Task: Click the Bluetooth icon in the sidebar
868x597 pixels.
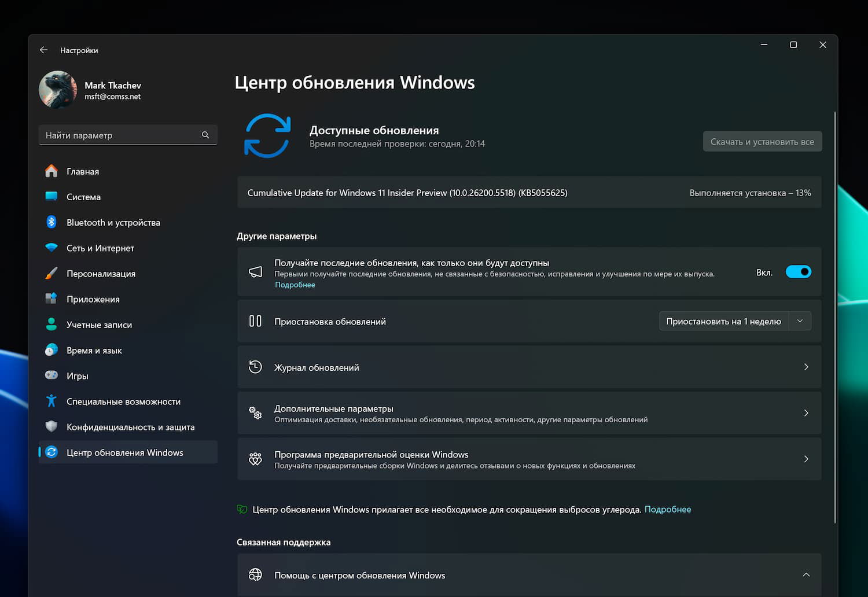Action: point(52,222)
